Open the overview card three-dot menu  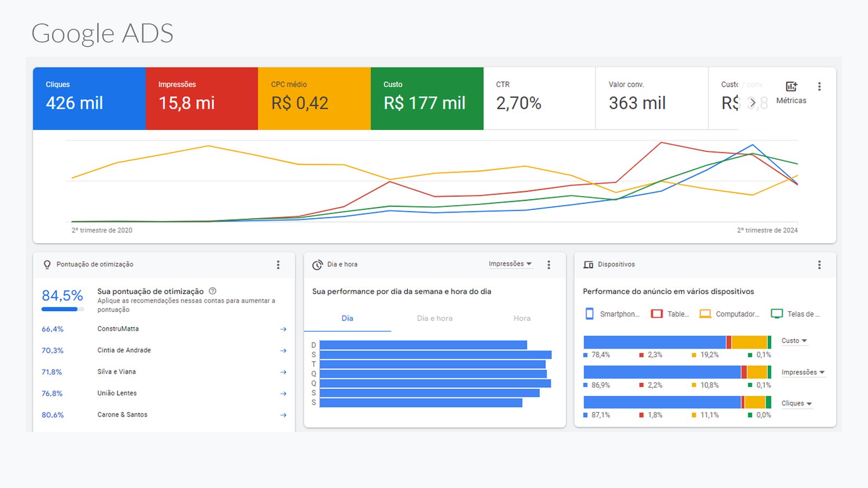click(x=819, y=87)
